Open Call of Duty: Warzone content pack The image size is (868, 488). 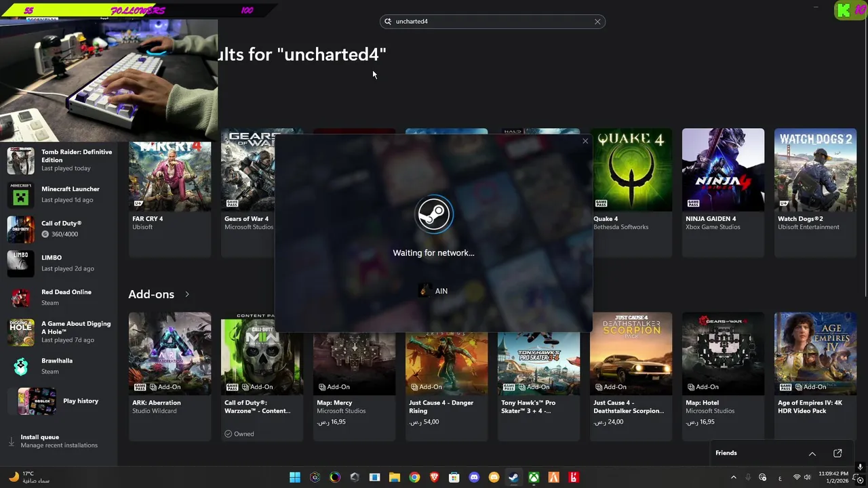[262, 376]
